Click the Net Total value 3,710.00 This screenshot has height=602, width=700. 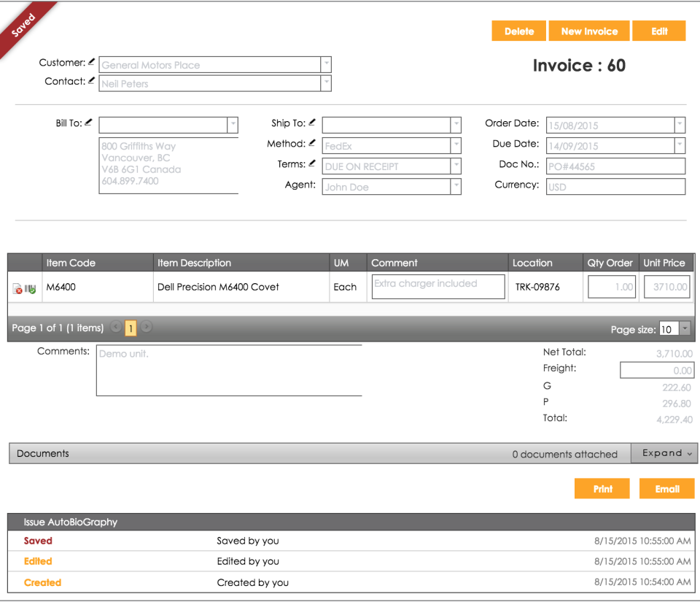(x=674, y=354)
